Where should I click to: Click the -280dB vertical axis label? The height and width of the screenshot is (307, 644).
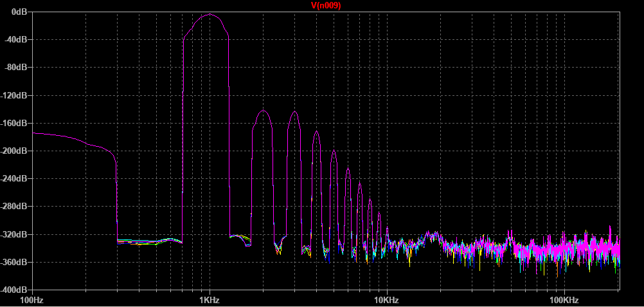(15, 207)
